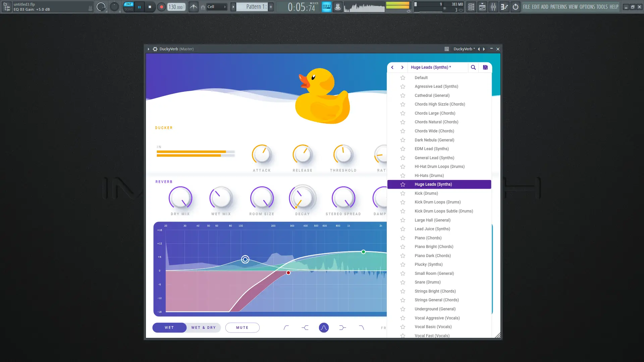Select the low-shelf filter shape icon
Screen dimensions: 644x362
(x=305, y=327)
